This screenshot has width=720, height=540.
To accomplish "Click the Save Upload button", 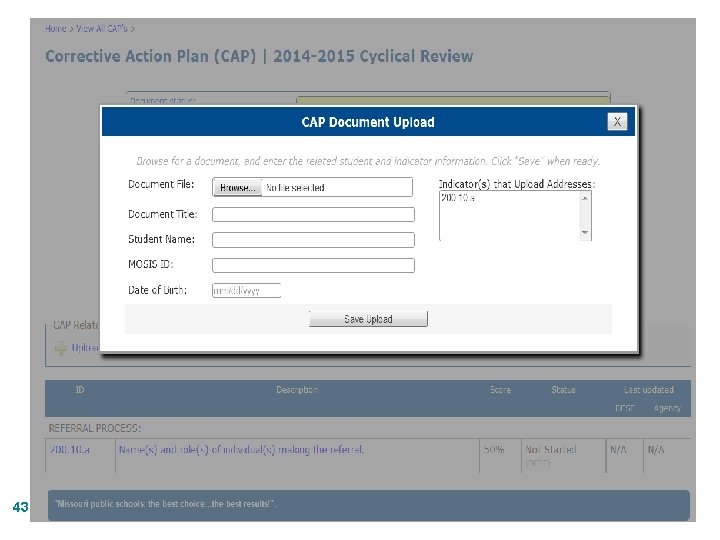I will [x=368, y=319].
